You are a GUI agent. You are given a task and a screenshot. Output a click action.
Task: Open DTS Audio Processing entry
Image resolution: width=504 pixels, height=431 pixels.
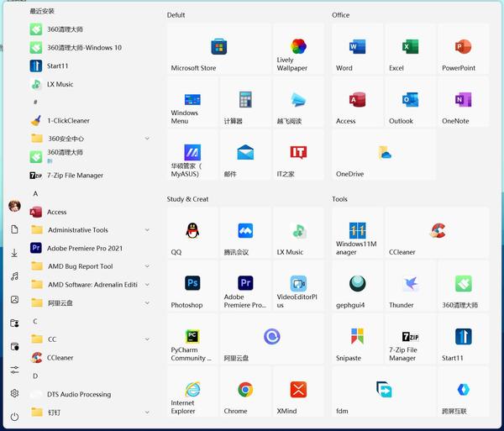point(90,394)
